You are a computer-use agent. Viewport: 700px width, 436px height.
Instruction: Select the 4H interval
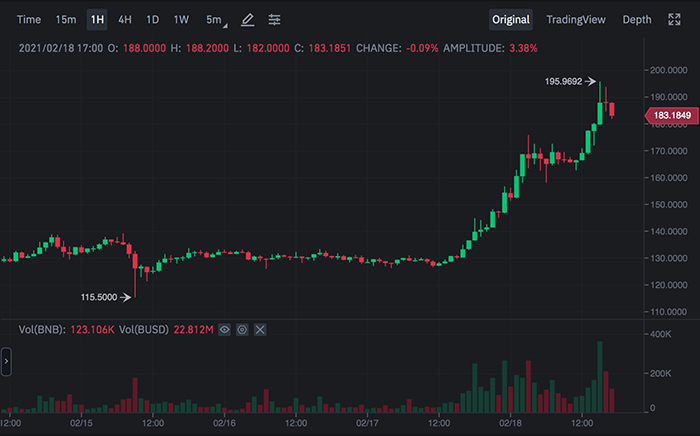[125, 20]
